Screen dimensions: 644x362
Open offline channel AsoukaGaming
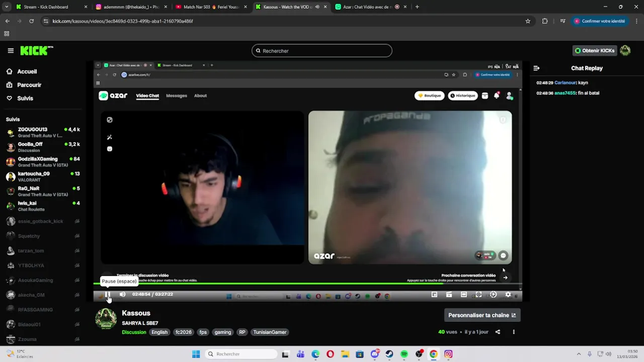coord(43,280)
